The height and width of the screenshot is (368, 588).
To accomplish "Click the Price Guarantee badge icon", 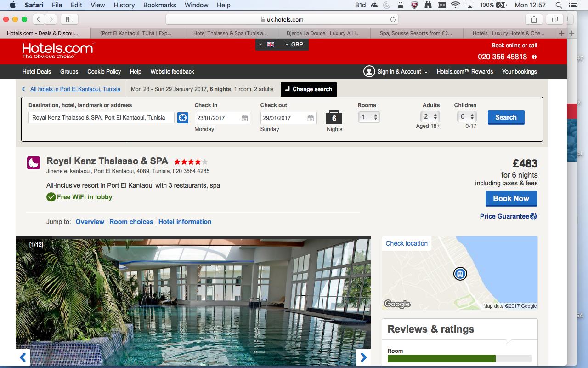I will coord(533,216).
